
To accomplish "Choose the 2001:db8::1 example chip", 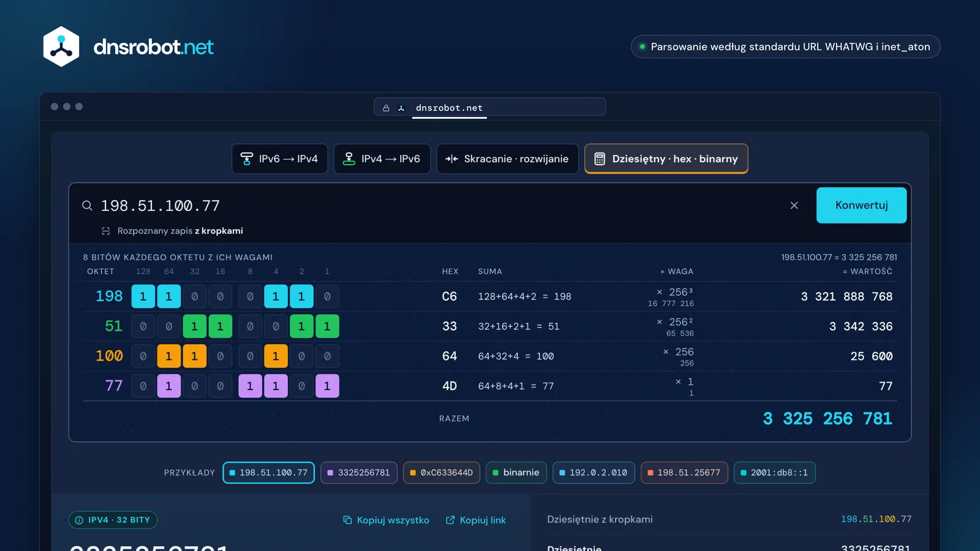I will (x=775, y=473).
